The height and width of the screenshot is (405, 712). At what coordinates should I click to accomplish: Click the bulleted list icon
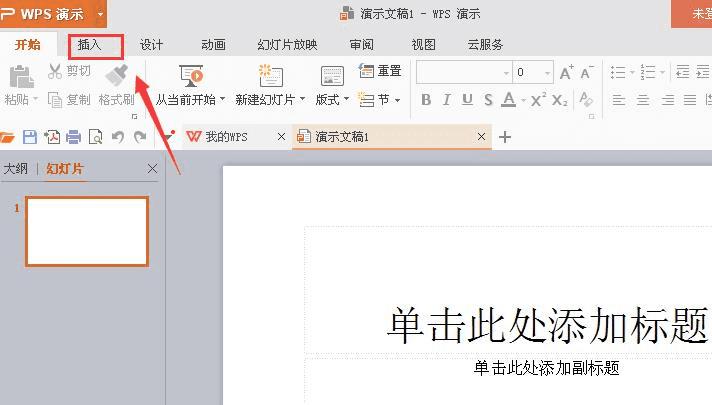coord(618,72)
